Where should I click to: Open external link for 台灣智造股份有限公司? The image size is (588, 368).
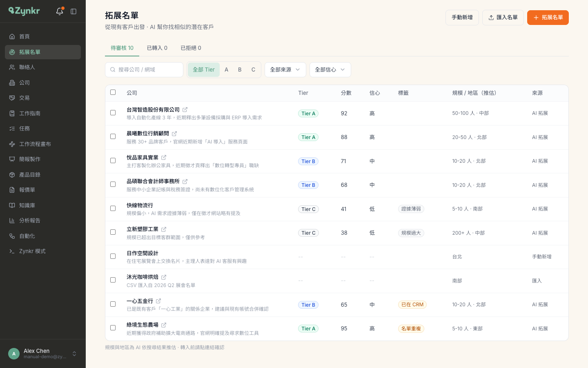185,110
